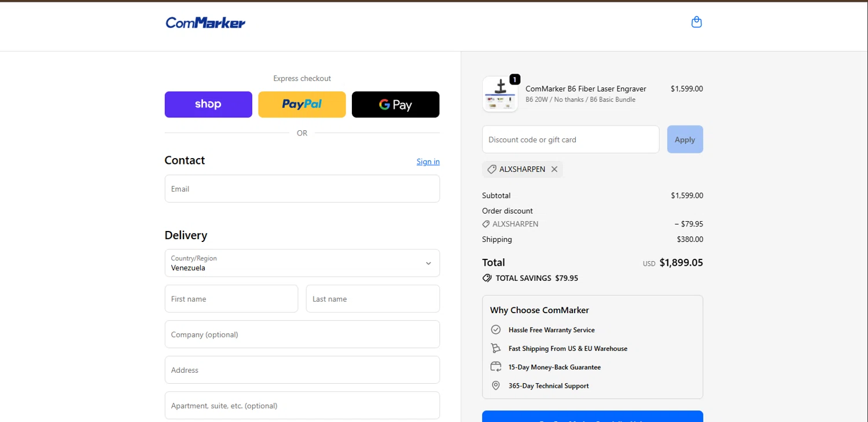Click the Shipping cost $380.00
Image resolution: width=868 pixels, height=422 pixels.
(690, 239)
